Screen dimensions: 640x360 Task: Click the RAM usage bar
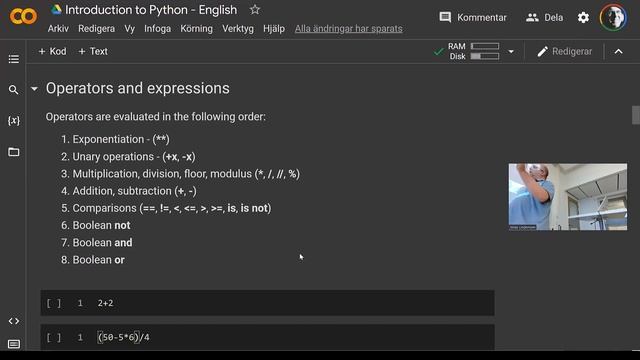click(485, 46)
